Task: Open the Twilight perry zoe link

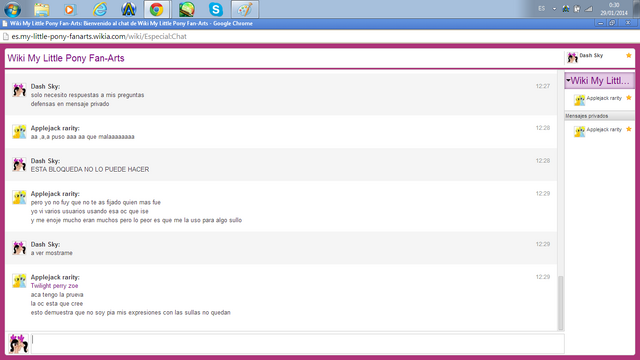Action: coord(54,286)
